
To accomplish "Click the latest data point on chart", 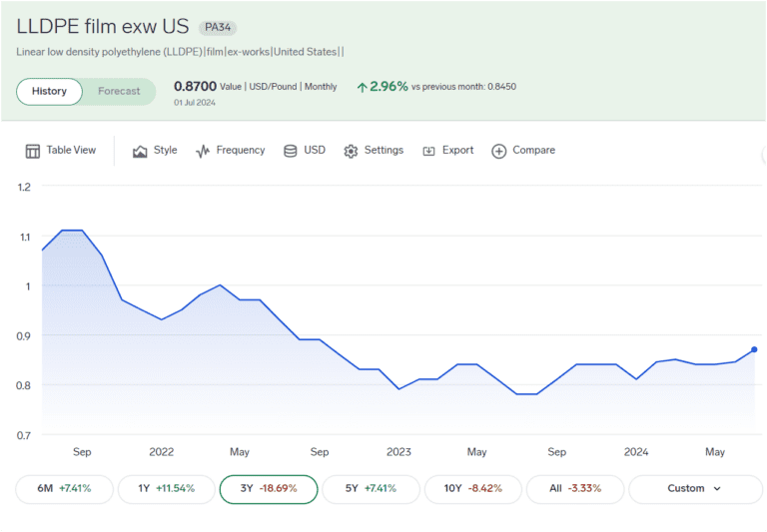I will pyautogui.click(x=754, y=349).
